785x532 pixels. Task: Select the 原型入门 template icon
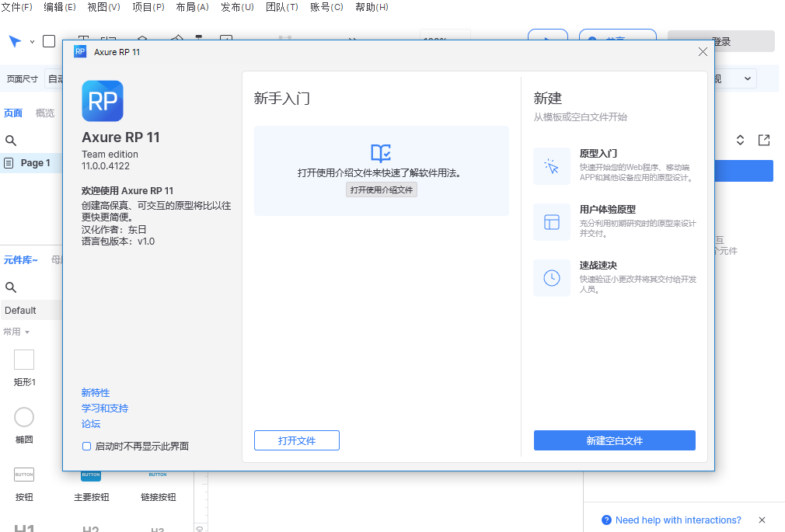(552, 167)
